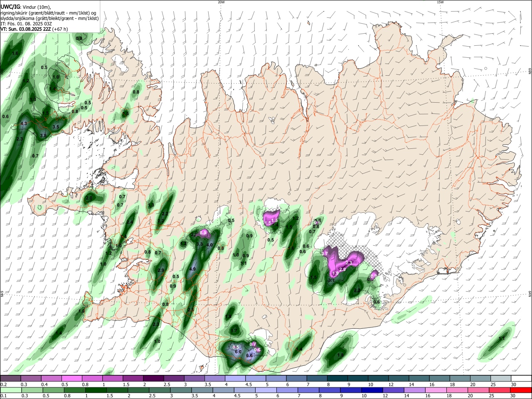Click the 'UWC/IG: Vindur (10m)' title text
Image resolution: width=532 pixels, height=399 pixels.
click(26, 7)
